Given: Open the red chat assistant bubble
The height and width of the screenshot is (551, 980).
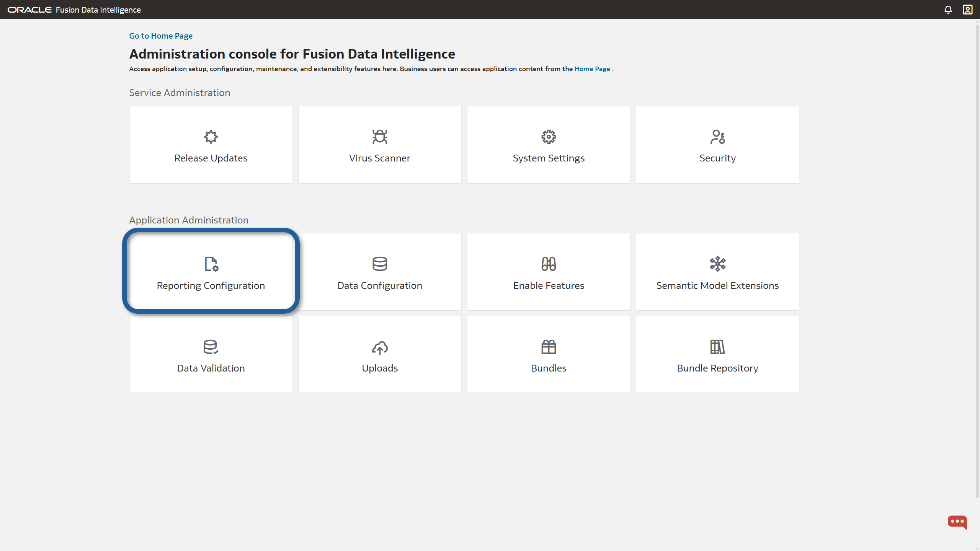Looking at the screenshot, I should (957, 522).
